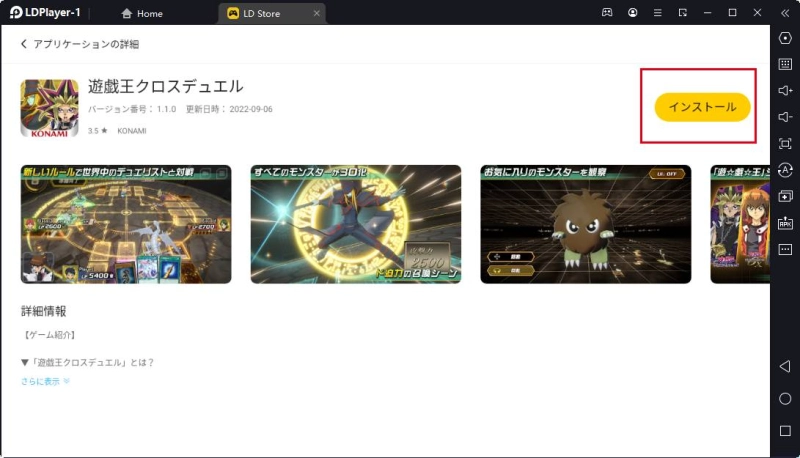Switch to the Home tab

tap(142, 13)
